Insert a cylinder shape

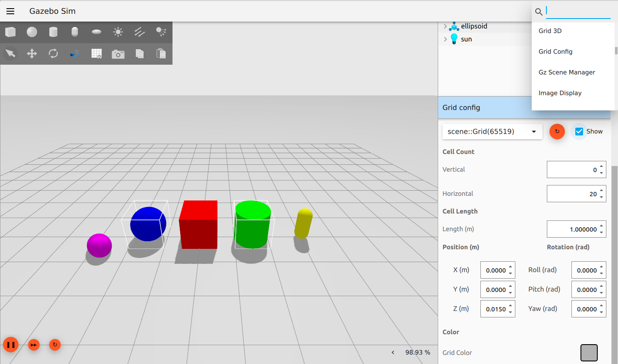pyautogui.click(x=53, y=32)
